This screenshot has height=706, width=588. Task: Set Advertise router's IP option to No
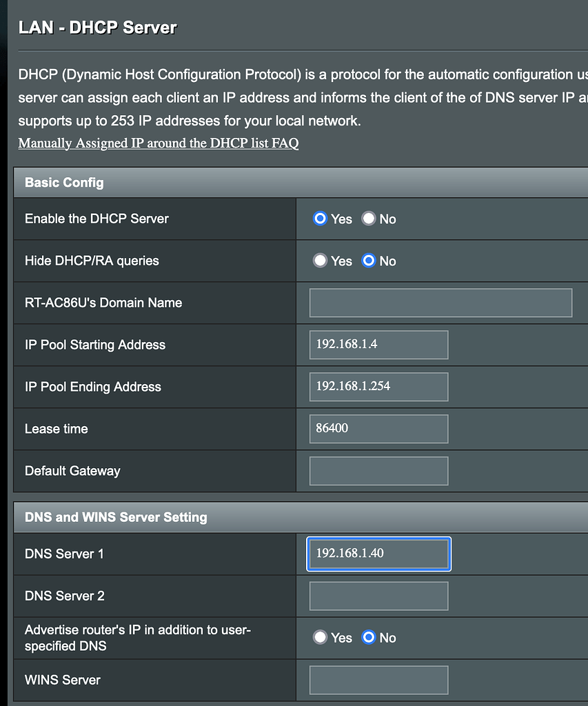point(369,638)
